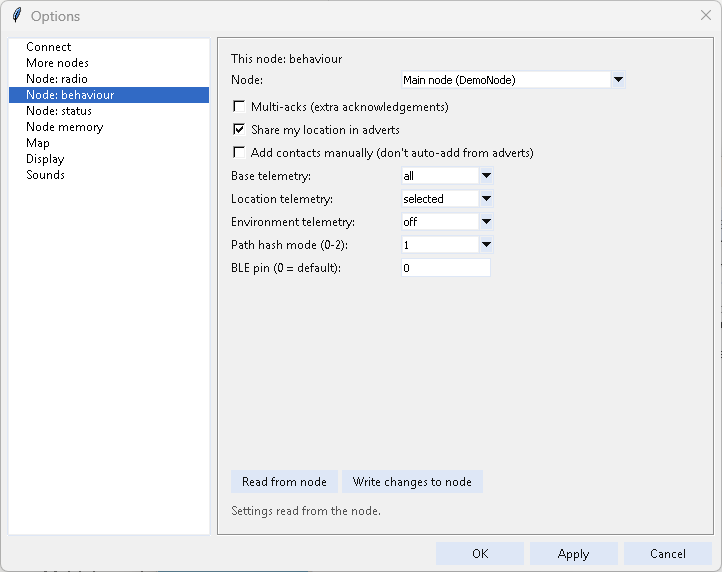
Task: Click the 'Location telemetry:' label
Action: click(x=282, y=198)
